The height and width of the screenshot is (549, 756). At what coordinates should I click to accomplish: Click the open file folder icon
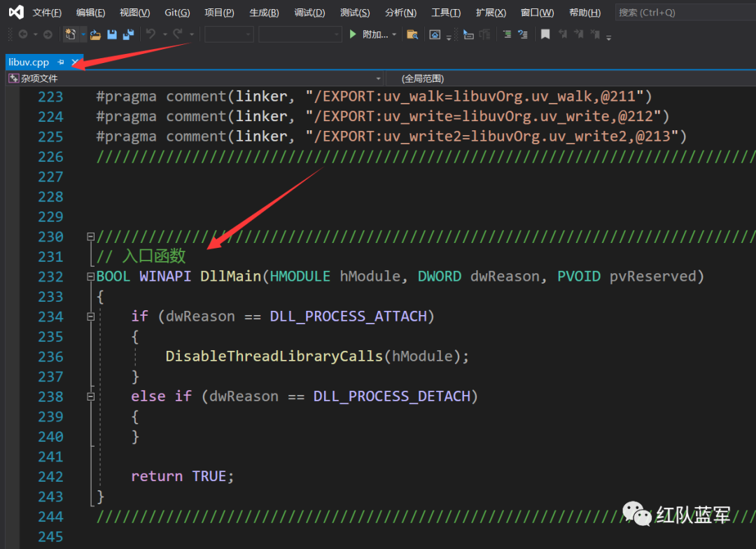pos(95,34)
